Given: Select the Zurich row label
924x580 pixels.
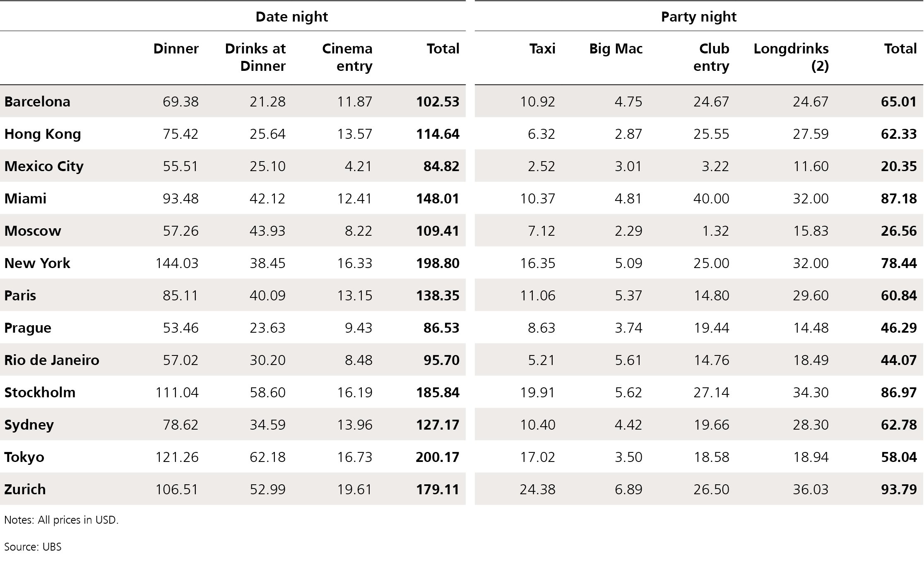Looking at the screenshot, I should click(25, 489).
